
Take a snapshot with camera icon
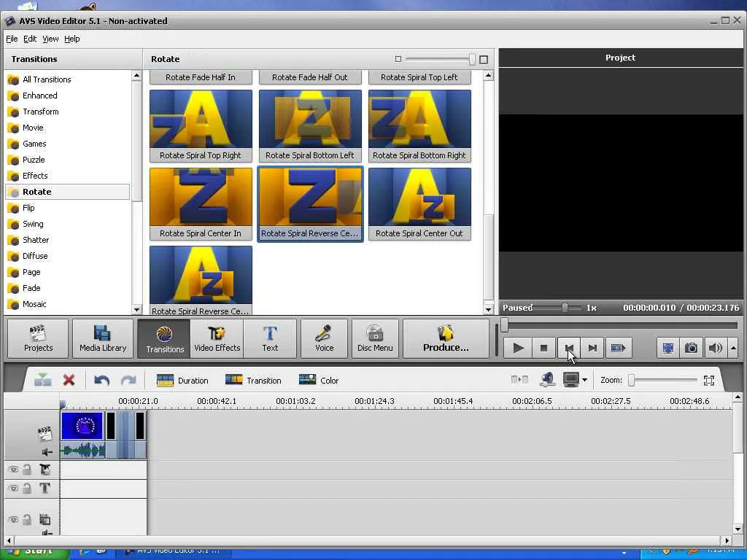click(692, 348)
